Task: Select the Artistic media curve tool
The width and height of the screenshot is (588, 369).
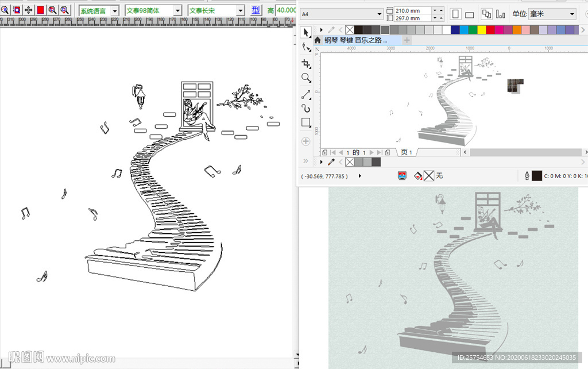Action: click(x=306, y=109)
